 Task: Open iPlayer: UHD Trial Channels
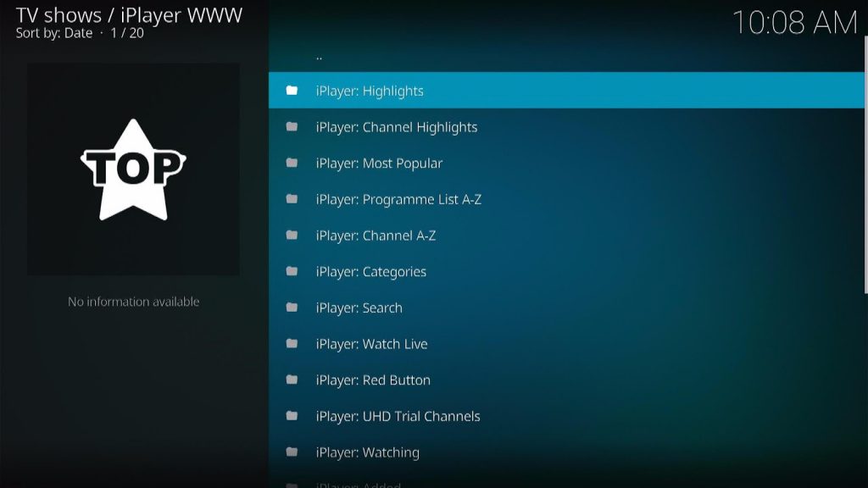(566, 415)
